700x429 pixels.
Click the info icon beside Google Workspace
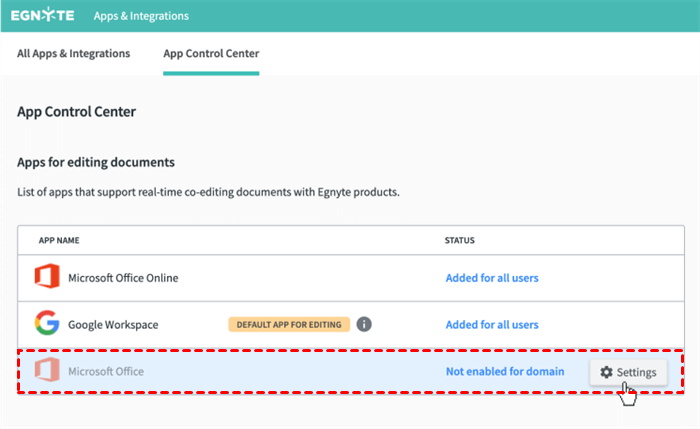(x=364, y=324)
